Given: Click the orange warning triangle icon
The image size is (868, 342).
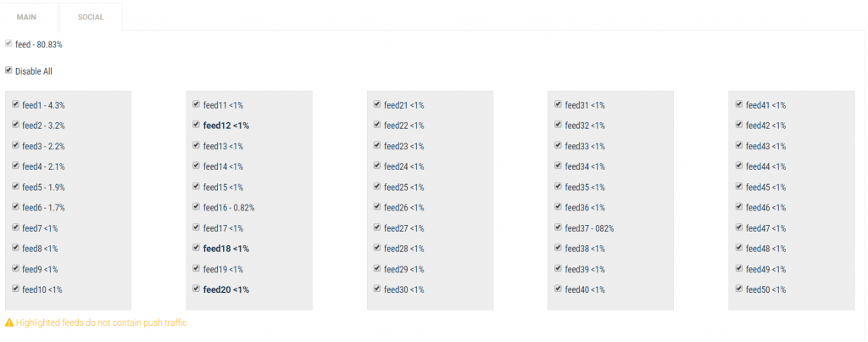Looking at the screenshot, I should coord(9,322).
